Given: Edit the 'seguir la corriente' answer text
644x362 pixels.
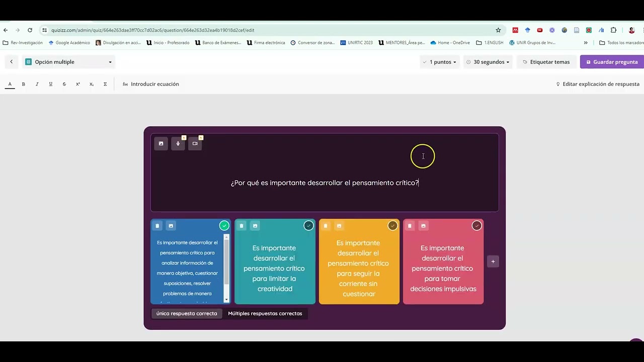Looking at the screenshot, I should click(358, 268).
